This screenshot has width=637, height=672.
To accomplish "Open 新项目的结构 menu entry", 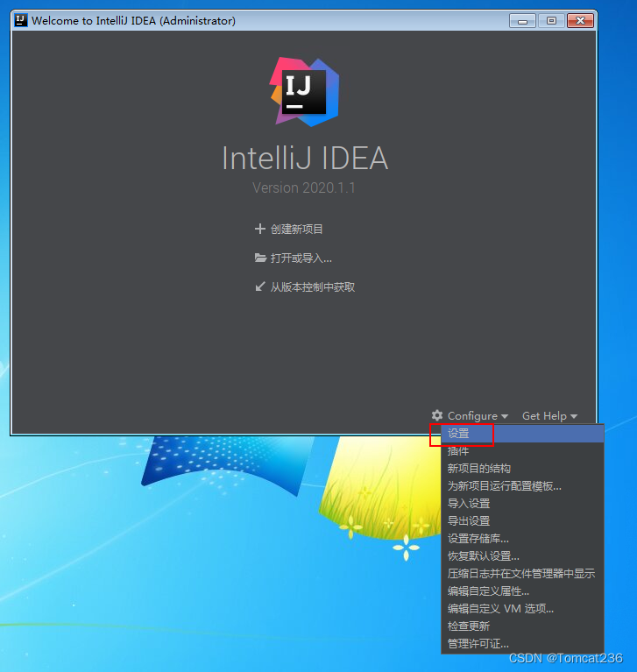I will tap(522, 469).
